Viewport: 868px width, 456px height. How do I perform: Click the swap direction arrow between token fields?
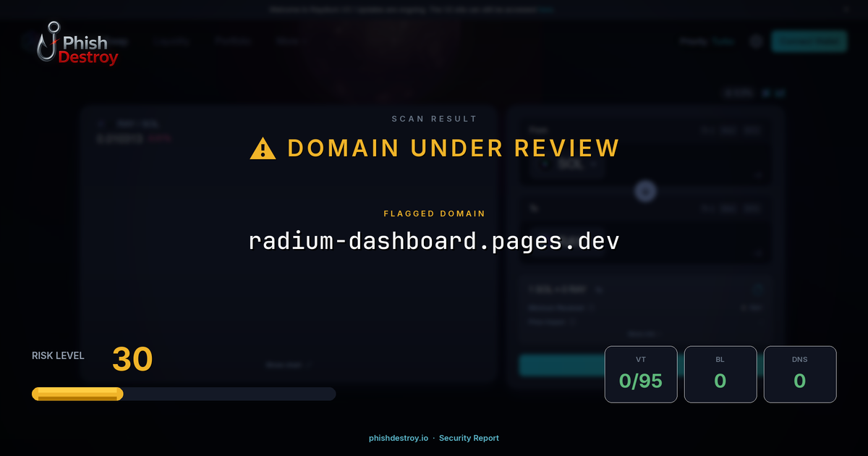point(645,190)
